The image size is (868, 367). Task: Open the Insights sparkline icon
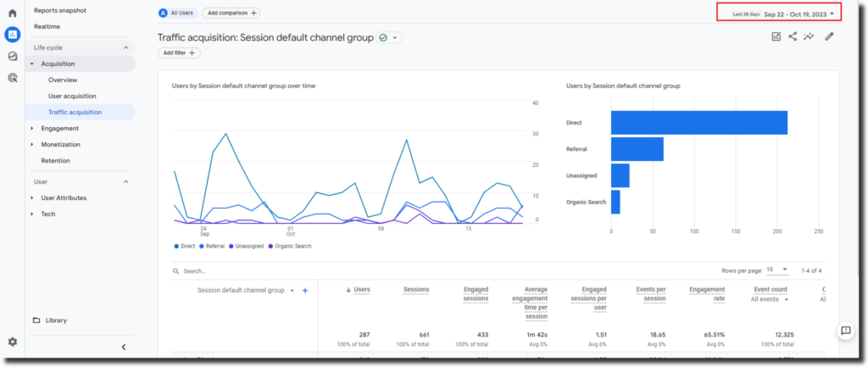click(x=810, y=36)
